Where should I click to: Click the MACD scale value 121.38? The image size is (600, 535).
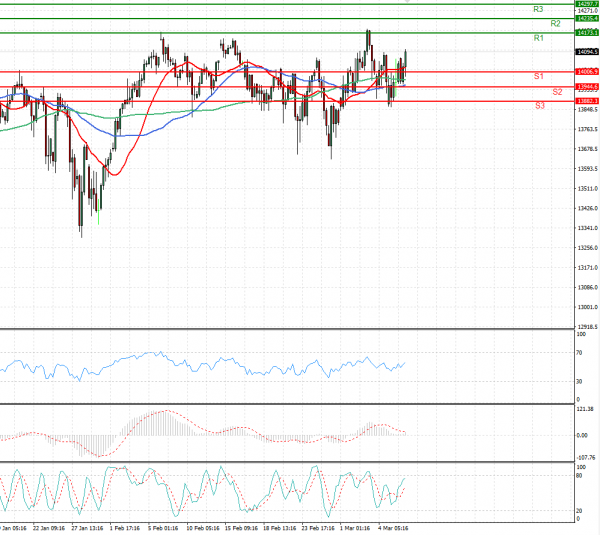pyautogui.click(x=584, y=409)
